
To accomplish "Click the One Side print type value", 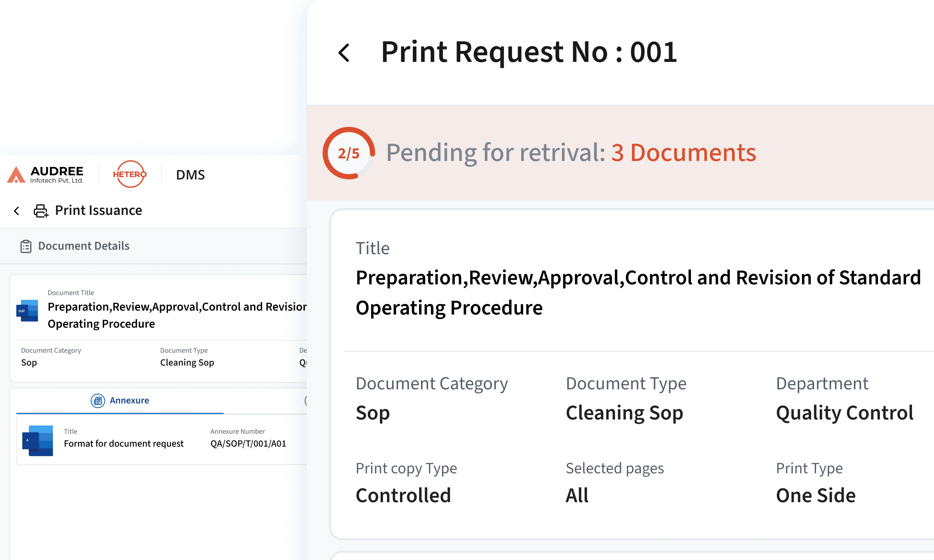I will 815,495.
